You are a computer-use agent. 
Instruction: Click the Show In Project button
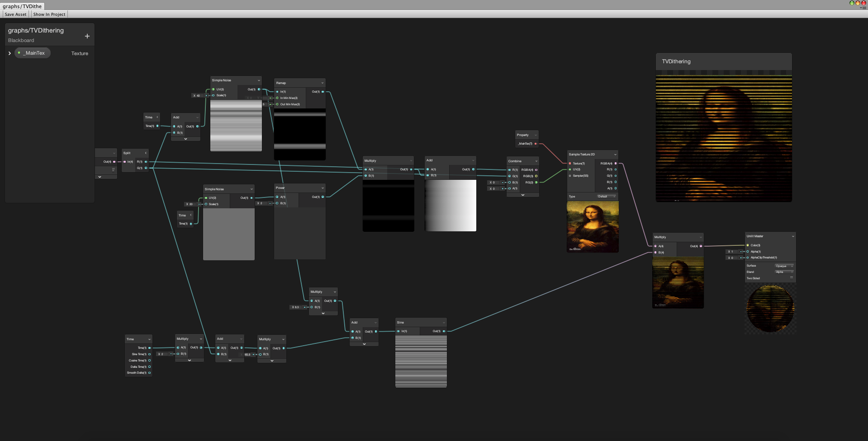point(49,14)
